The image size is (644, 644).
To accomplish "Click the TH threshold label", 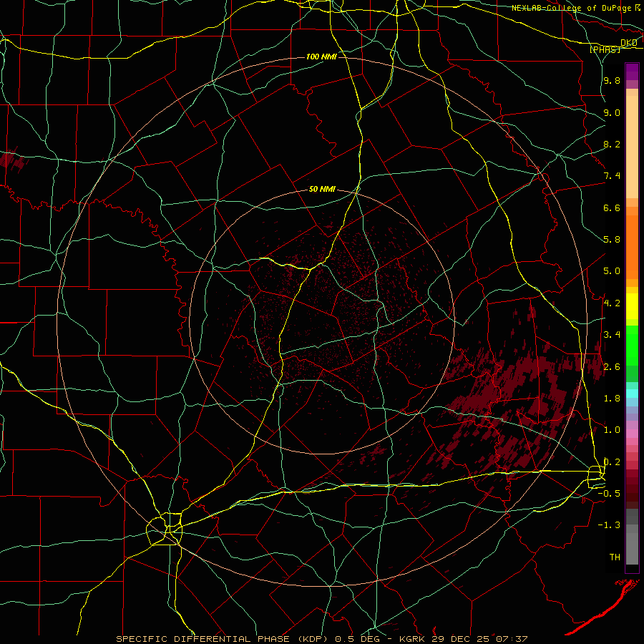I will tap(615, 557).
